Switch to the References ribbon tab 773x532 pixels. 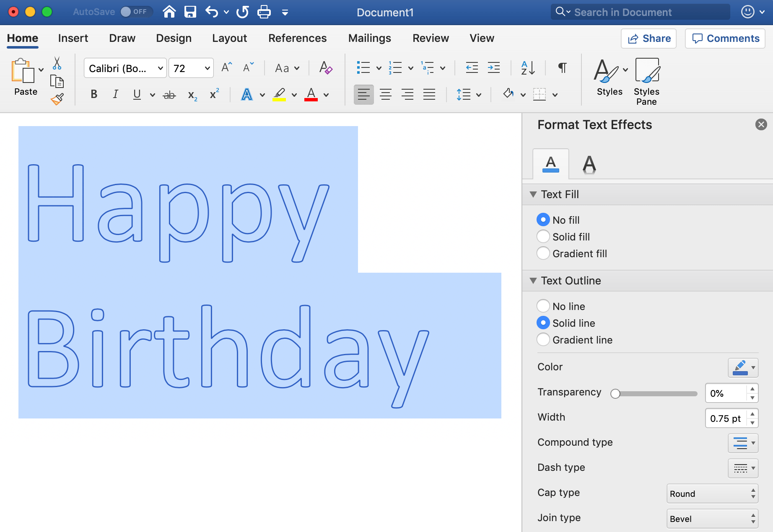pos(298,38)
